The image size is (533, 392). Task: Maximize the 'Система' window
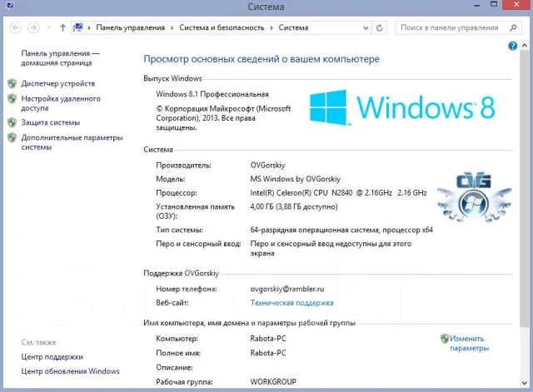coord(494,5)
